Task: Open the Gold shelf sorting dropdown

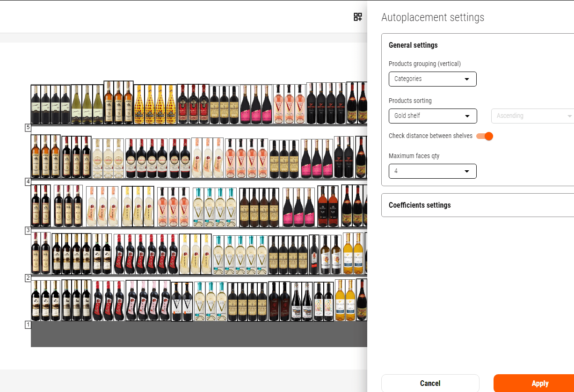Action: click(x=432, y=116)
